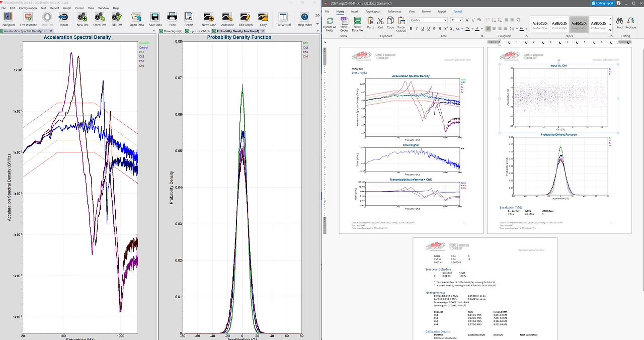The width and height of the screenshot is (644, 340).
Task: Open the Inputs configuration icon
Action: tap(64, 19)
